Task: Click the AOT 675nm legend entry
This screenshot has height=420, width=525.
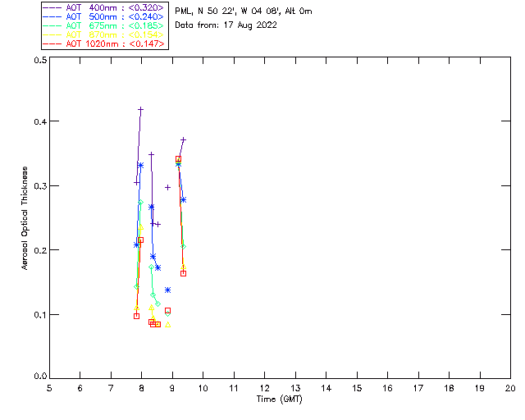Action: coord(103,25)
